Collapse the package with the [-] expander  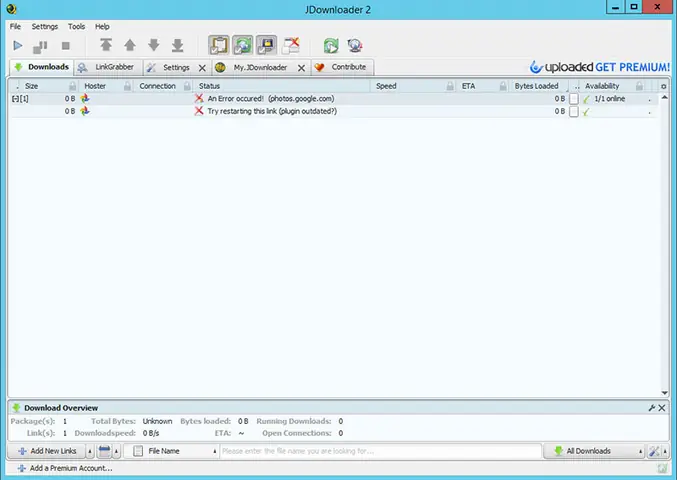pyautogui.click(x=15, y=99)
